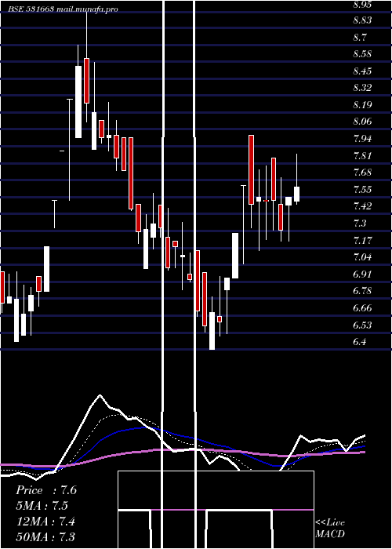This screenshot has width=392, height=549.
Task: Select the 8.19 price axis label
Action: click(362, 104)
